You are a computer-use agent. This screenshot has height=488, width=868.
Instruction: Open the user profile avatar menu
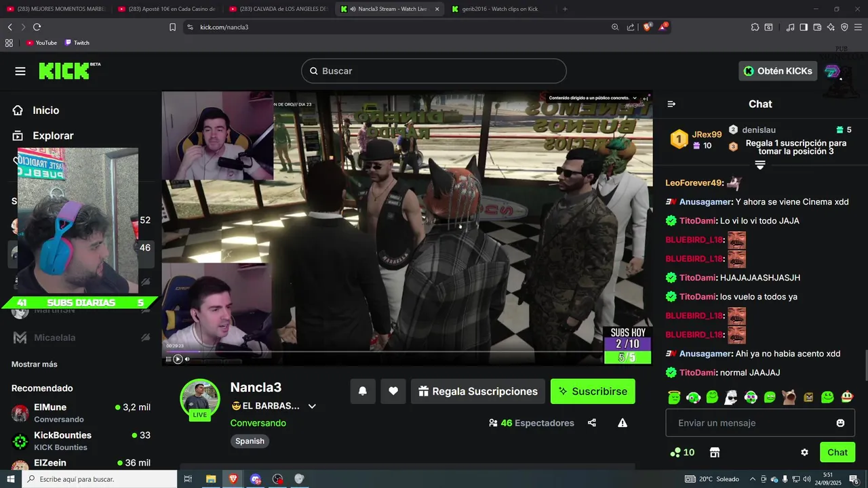pyautogui.click(x=832, y=71)
